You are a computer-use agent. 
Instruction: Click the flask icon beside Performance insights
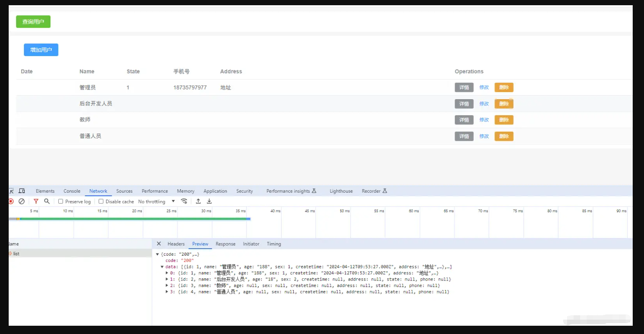point(314,191)
